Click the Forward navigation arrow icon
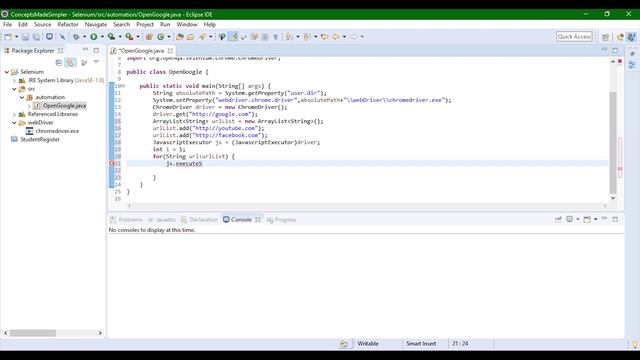The image size is (640, 360). tap(353, 37)
